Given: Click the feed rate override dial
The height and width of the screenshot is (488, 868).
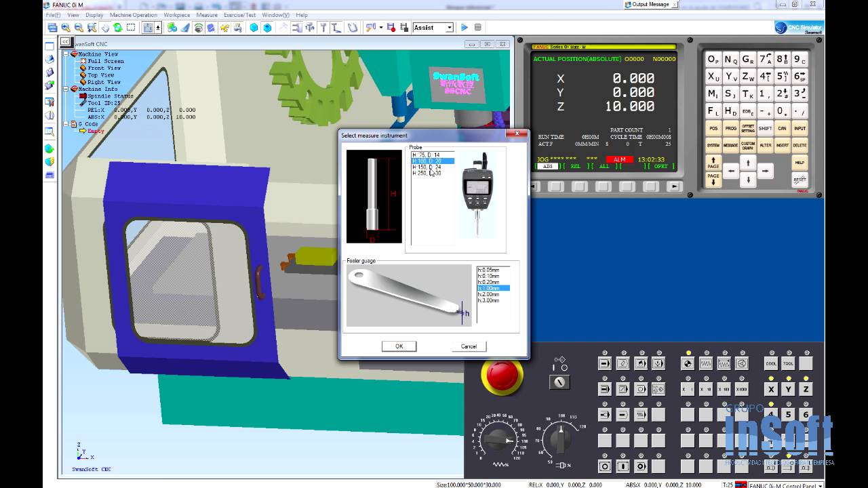Looking at the screenshot, I should click(500, 441).
